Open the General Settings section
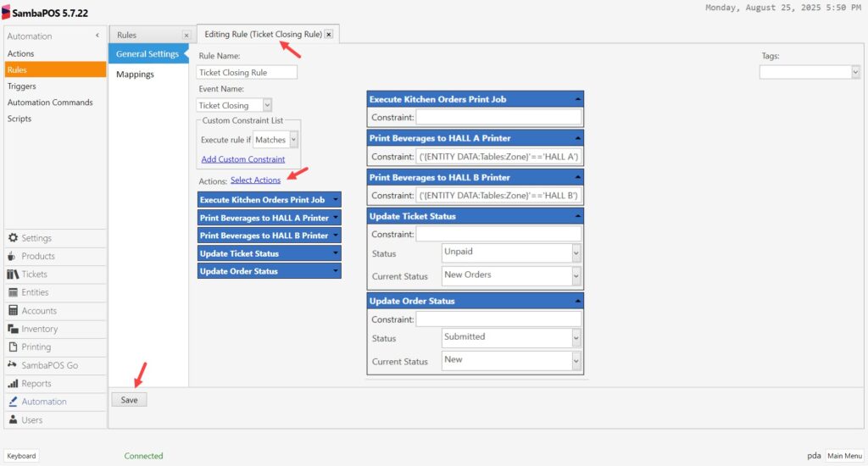Screen dimensions: 868x466 [147, 53]
